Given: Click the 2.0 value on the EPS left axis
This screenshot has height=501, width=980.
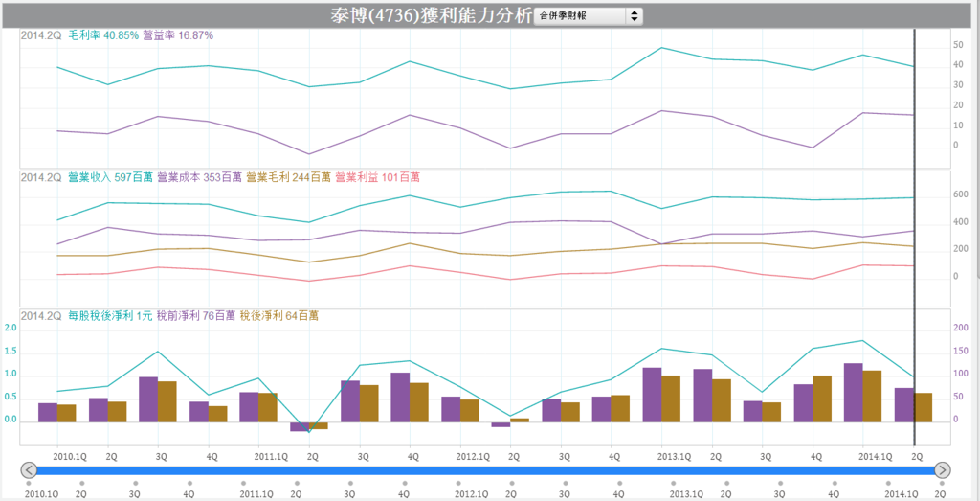Looking at the screenshot, I should (11, 329).
